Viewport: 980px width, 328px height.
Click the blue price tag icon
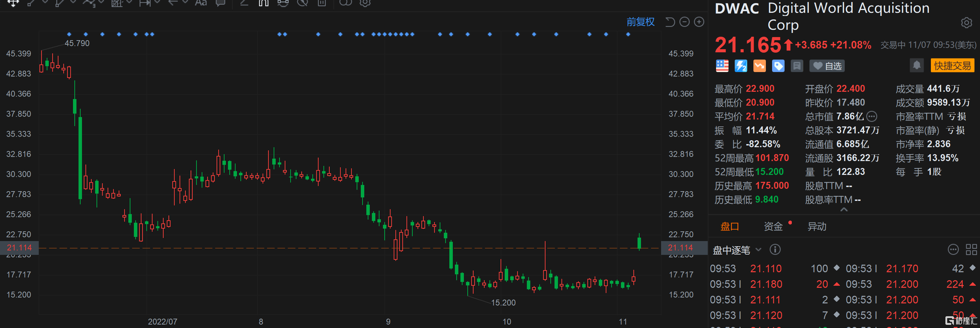click(778, 66)
